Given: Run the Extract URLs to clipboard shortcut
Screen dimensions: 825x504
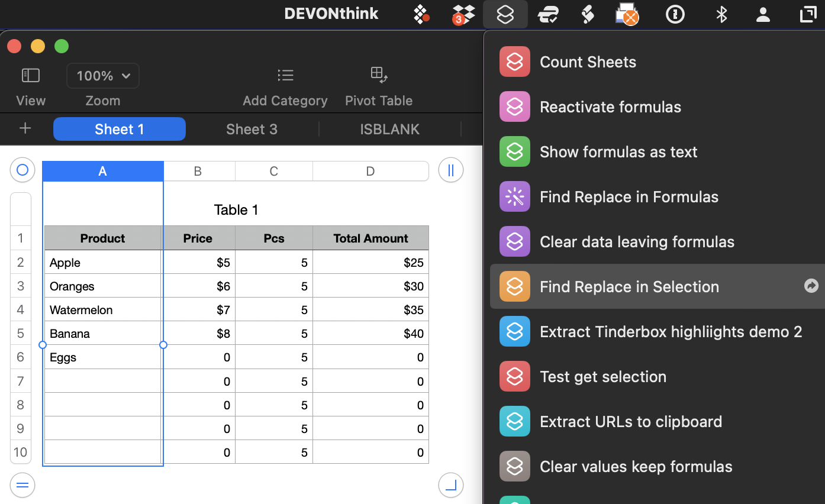Looking at the screenshot, I should click(657, 422).
